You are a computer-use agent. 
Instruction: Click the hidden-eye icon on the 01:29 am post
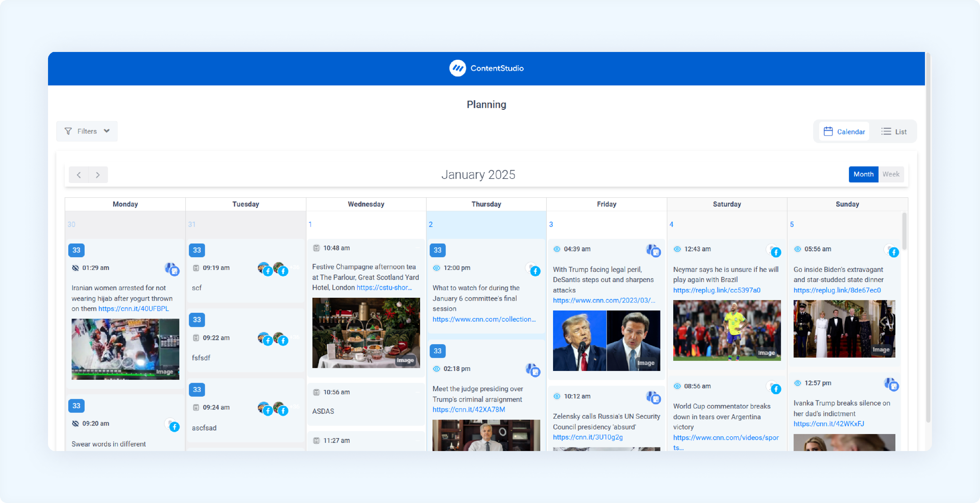pyautogui.click(x=75, y=268)
